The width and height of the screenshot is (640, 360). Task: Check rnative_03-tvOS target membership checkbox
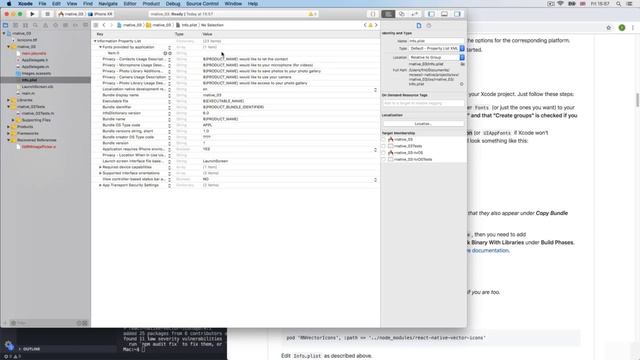tap(384, 153)
